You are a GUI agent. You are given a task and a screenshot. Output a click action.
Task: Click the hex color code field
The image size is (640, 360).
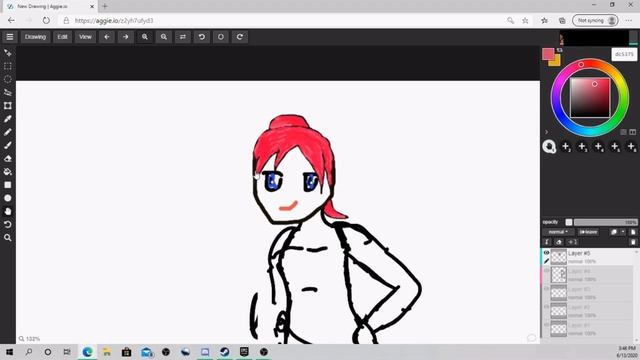click(624, 54)
